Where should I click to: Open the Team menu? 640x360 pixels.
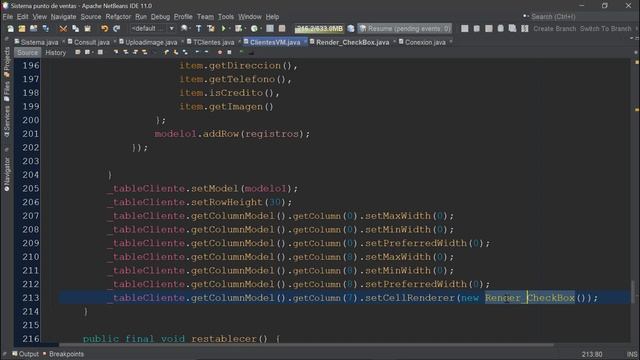coord(205,17)
